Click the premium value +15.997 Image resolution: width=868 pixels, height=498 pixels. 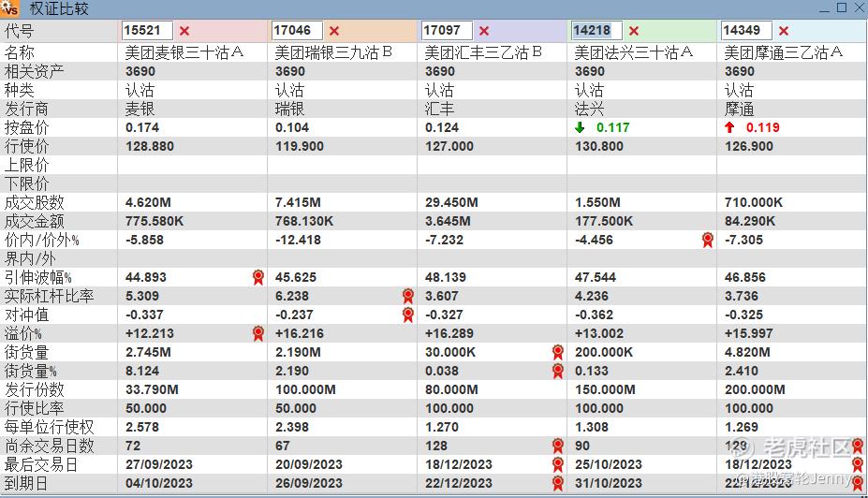[749, 333]
